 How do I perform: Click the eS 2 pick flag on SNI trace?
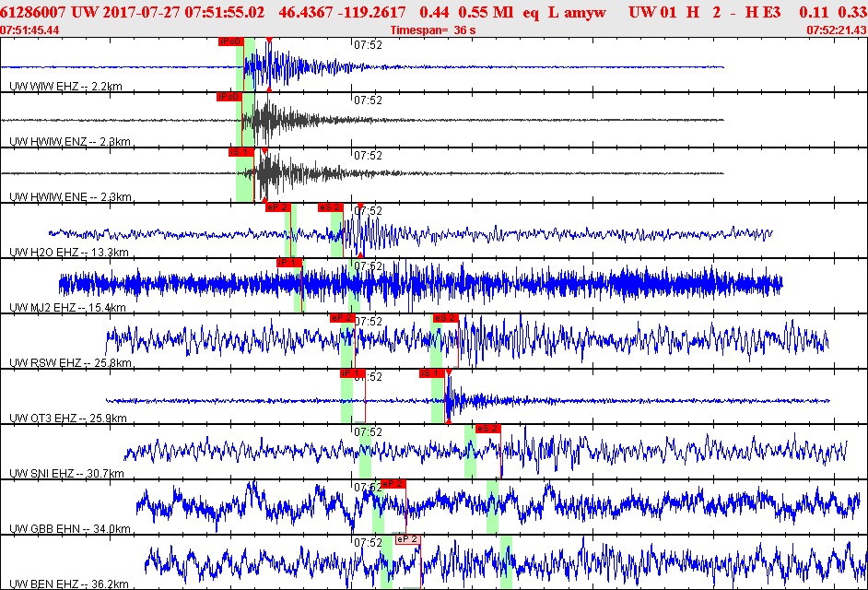(x=487, y=429)
